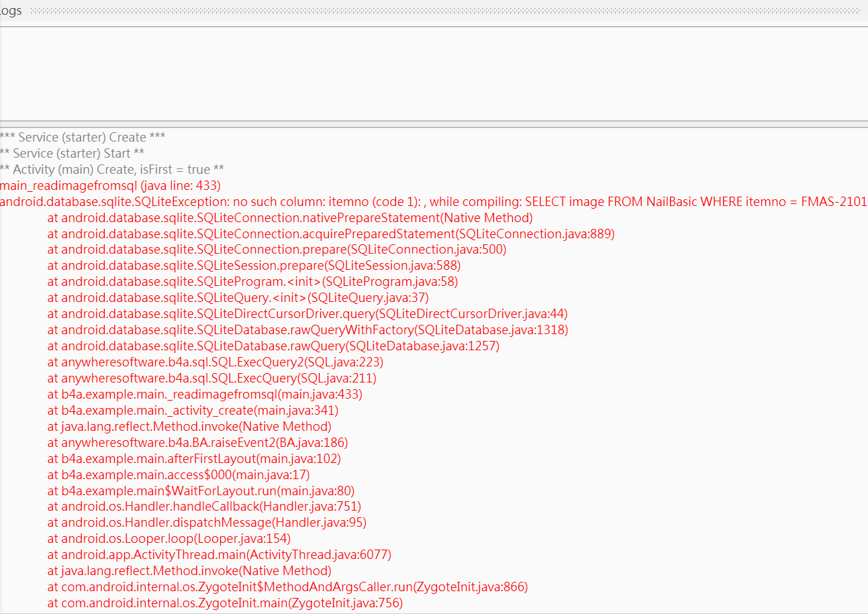868x614 pixels.
Task: Click the "Activity (main) Create, isFirst = true" line
Action: pyautogui.click(x=112, y=170)
